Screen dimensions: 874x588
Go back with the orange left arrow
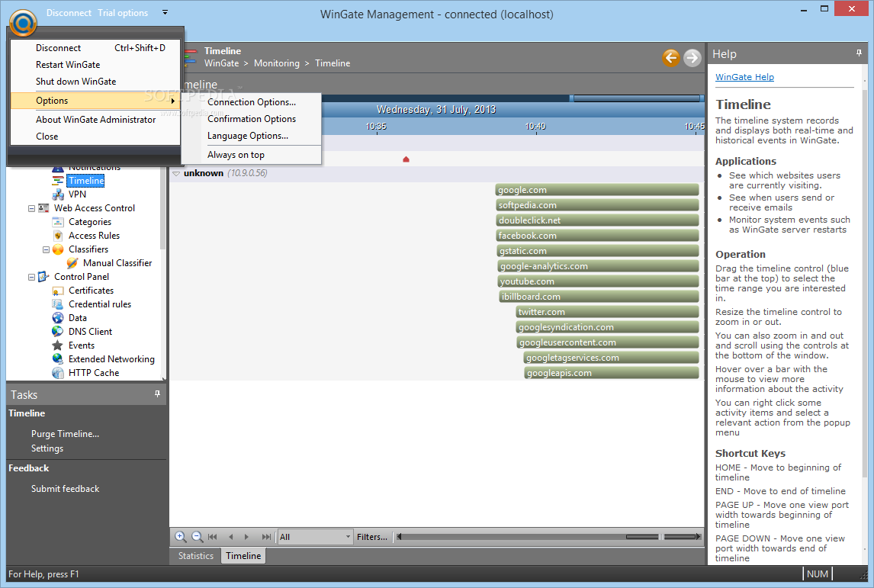coord(671,57)
